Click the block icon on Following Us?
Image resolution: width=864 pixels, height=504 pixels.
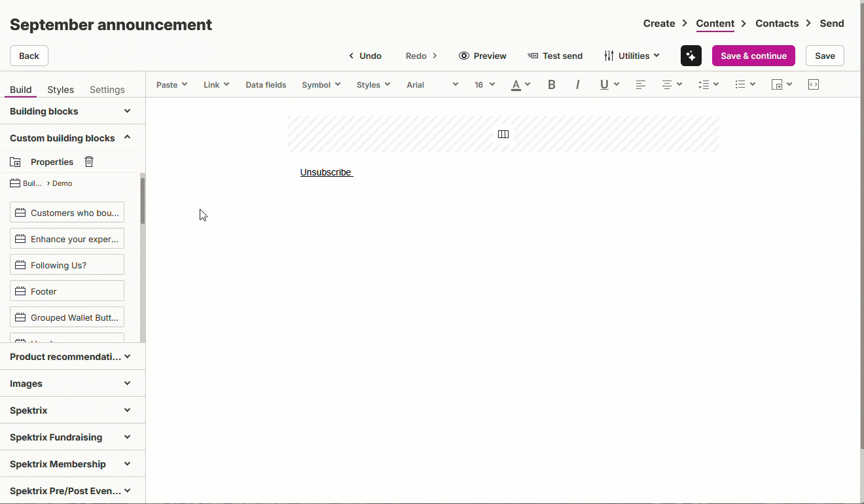click(20, 265)
